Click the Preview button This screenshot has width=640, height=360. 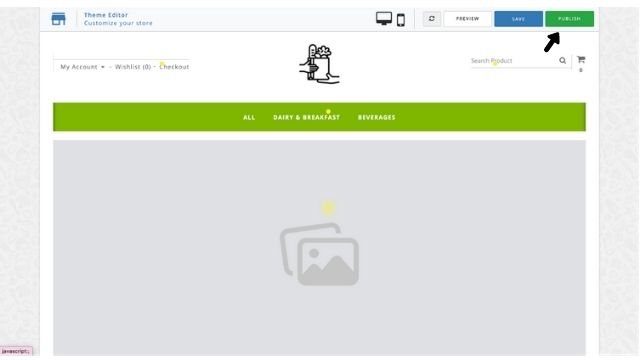[467, 19]
